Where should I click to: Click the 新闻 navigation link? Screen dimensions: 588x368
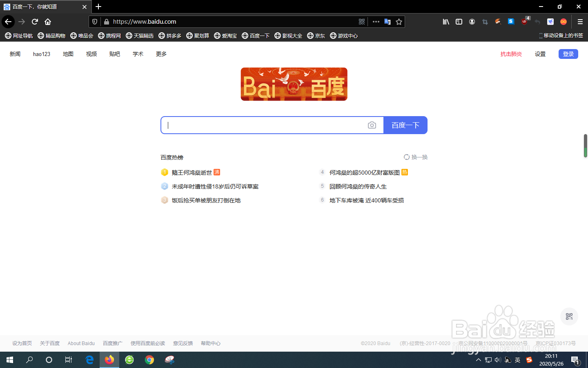[x=15, y=54]
